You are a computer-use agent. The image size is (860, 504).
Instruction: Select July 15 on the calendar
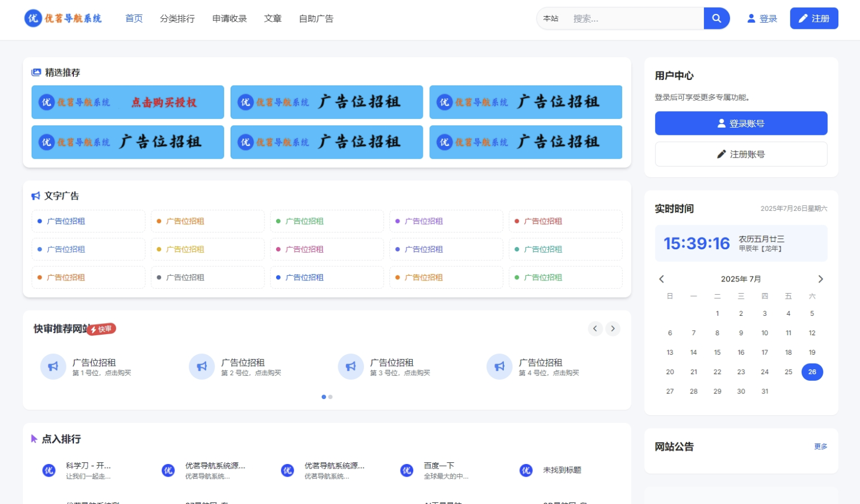point(717,352)
